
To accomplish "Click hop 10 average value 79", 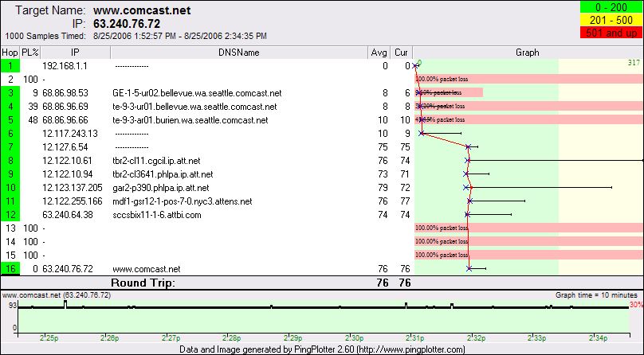I will tap(383, 188).
